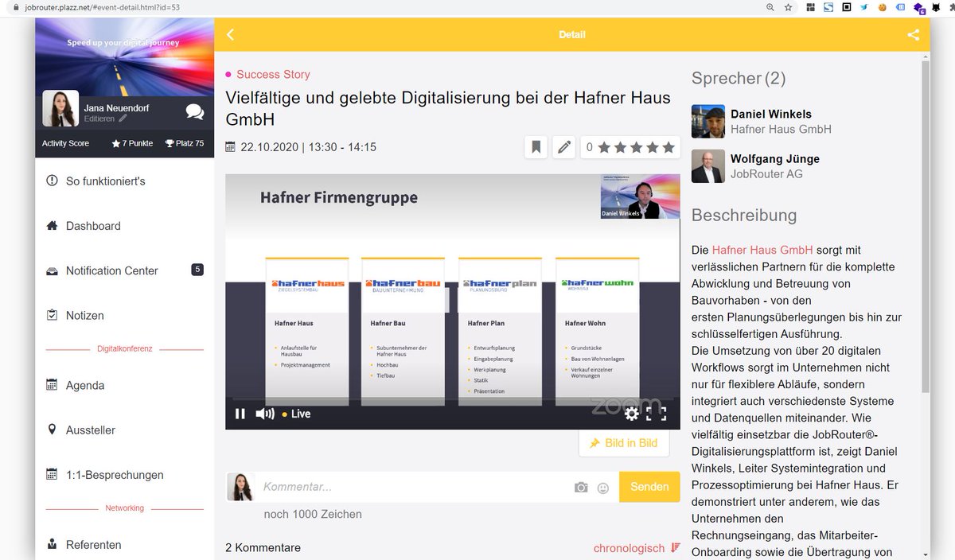The image size is (955, 560).
Task: Click the Live indicator in player
Action: 296,414
